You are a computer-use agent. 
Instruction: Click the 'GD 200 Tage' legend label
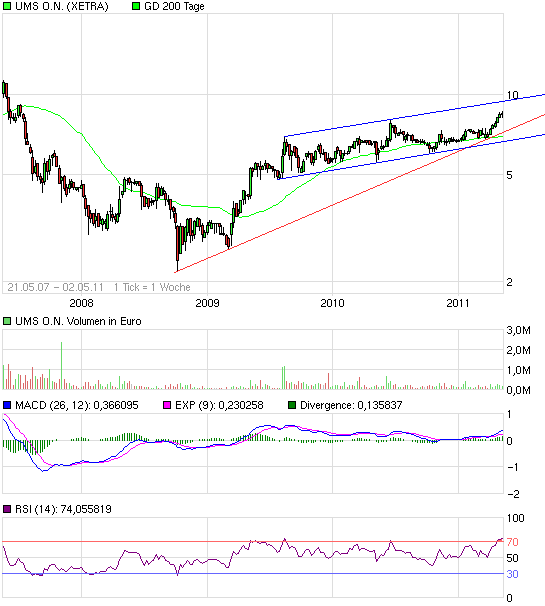[174, 7]
